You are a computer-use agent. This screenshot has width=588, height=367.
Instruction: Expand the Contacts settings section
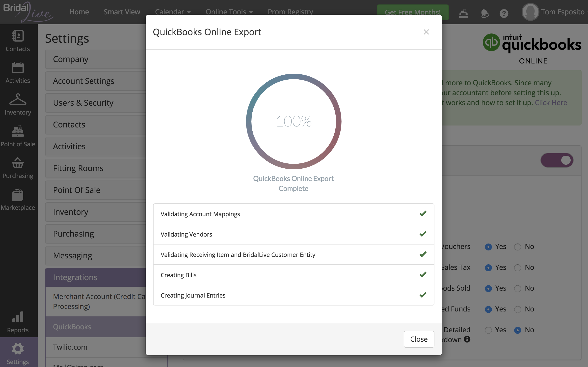[96, 125]
